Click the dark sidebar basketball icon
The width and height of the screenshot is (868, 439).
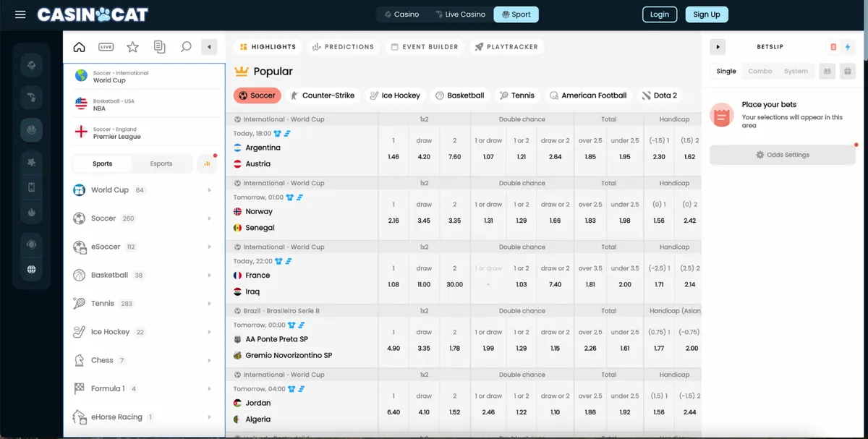pos(31,130)
